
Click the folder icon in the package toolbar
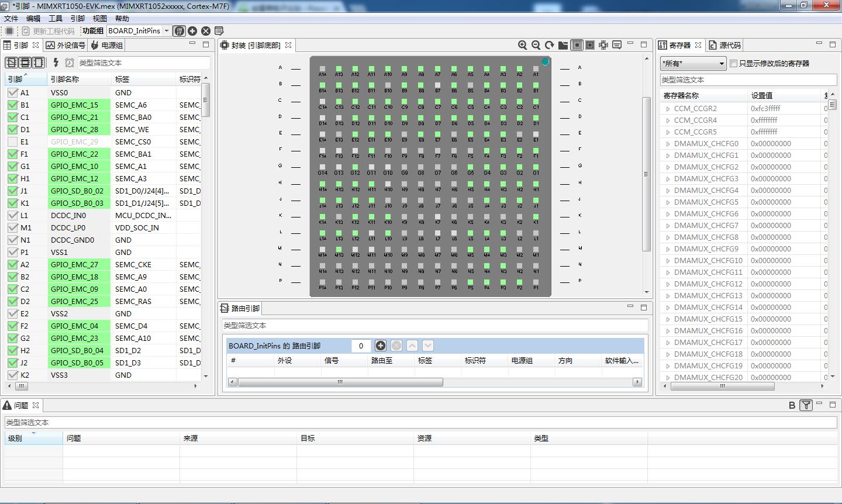(x=563, y=45)
